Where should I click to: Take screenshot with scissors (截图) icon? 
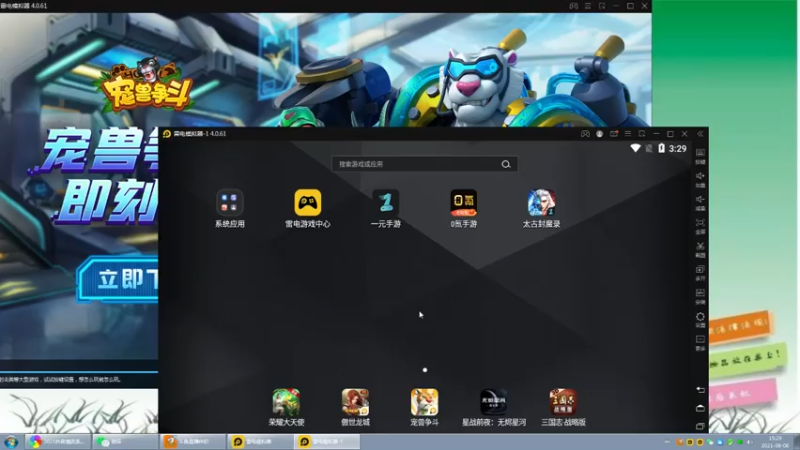(700, 250)
